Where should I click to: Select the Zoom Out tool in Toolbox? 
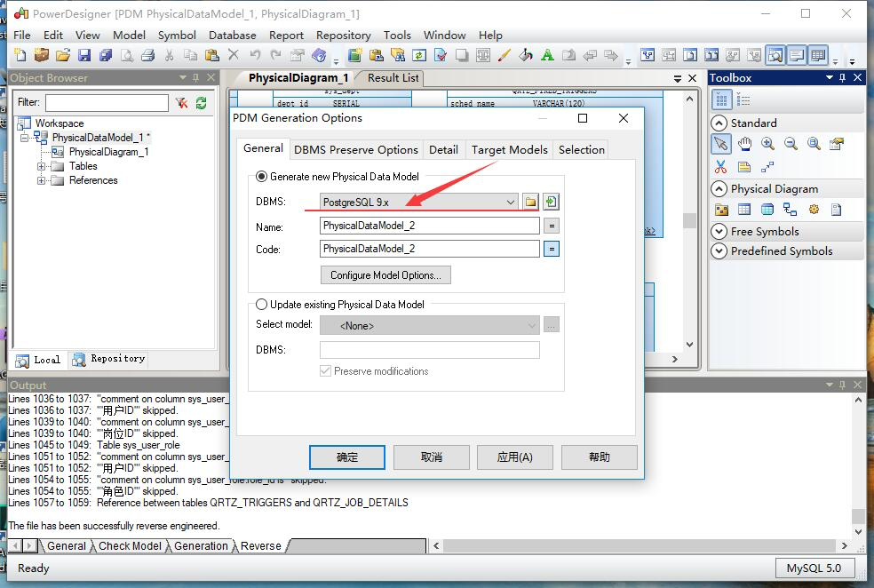tap(791, 144)
